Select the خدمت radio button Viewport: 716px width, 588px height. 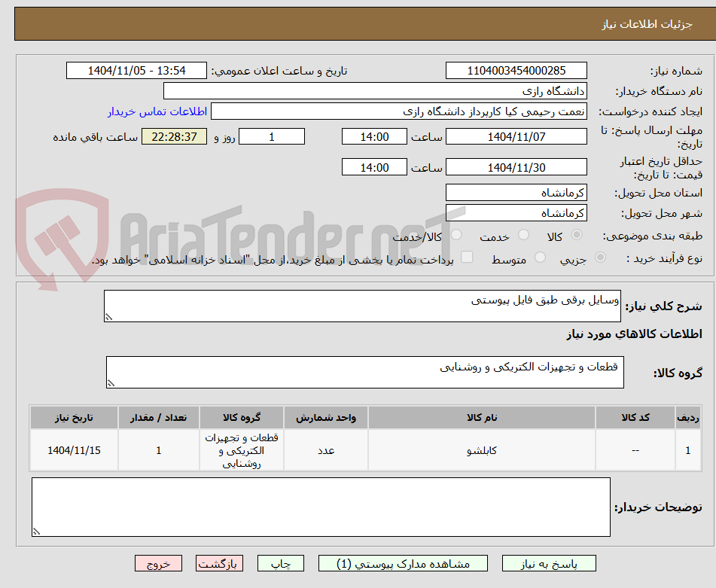523,235
